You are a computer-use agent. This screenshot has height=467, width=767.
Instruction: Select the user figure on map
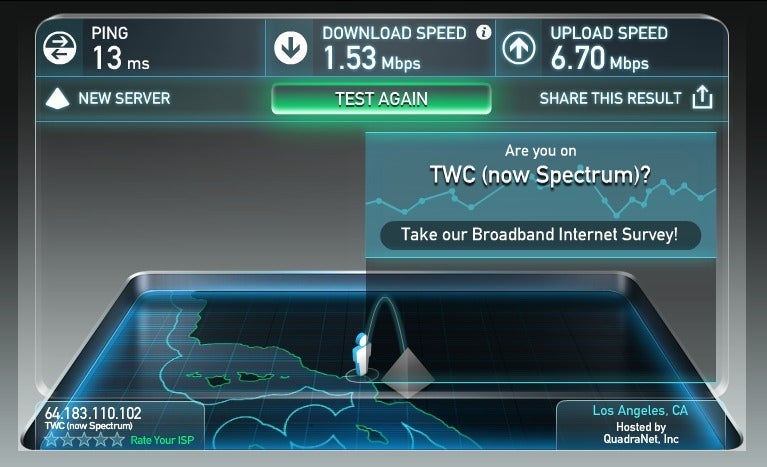[x=361, y=355]
